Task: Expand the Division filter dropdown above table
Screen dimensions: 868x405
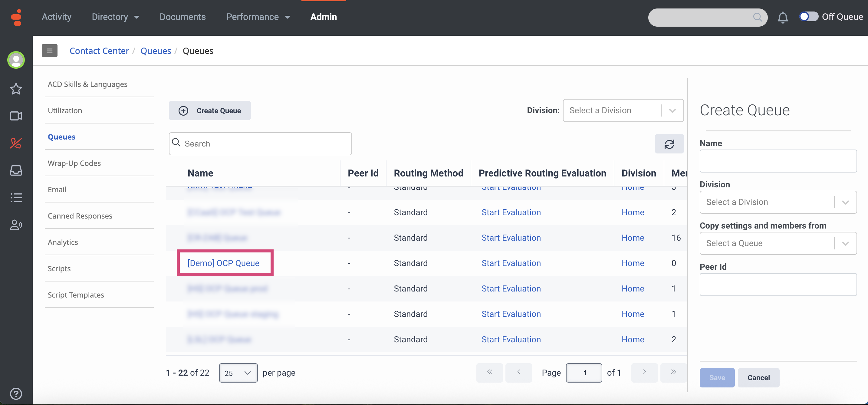Action: (623, 110)
